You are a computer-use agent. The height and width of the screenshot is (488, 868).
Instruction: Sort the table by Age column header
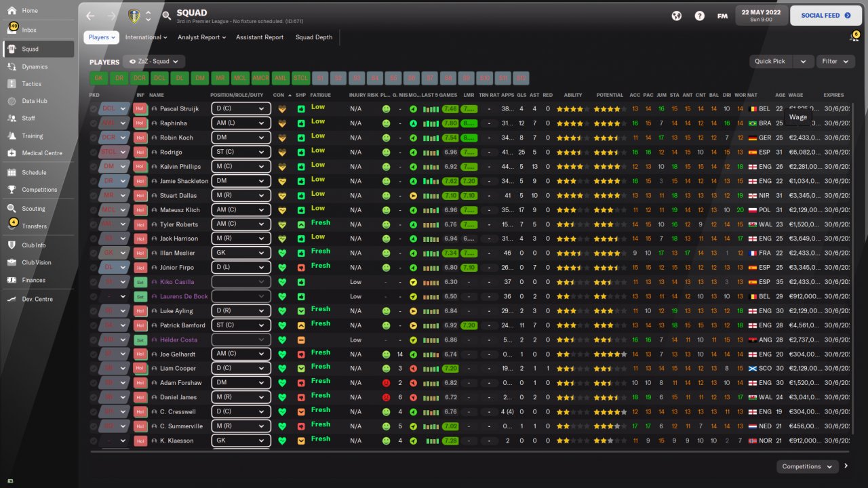(x=780, y=95)
